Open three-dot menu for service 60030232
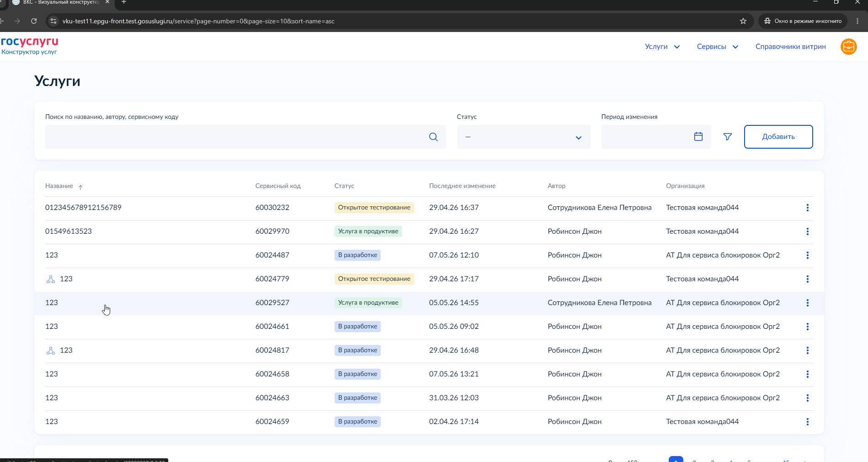Screen dimensions: 868x462 (808, 208)
